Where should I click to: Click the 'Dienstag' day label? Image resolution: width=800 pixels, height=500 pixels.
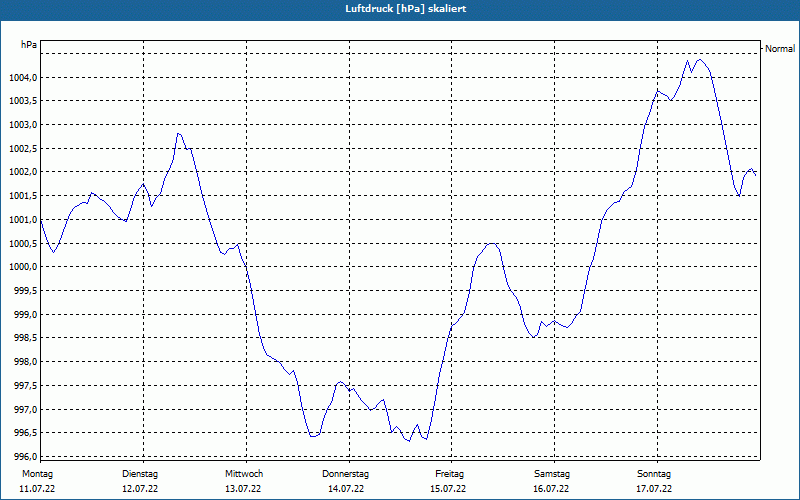tap(140, 474)
